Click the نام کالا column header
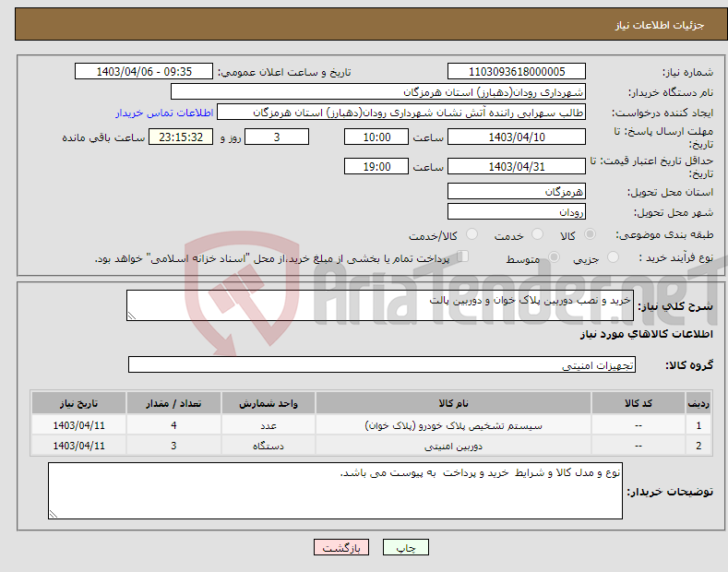Screen dimensions: 728x572 click(453, 403)
